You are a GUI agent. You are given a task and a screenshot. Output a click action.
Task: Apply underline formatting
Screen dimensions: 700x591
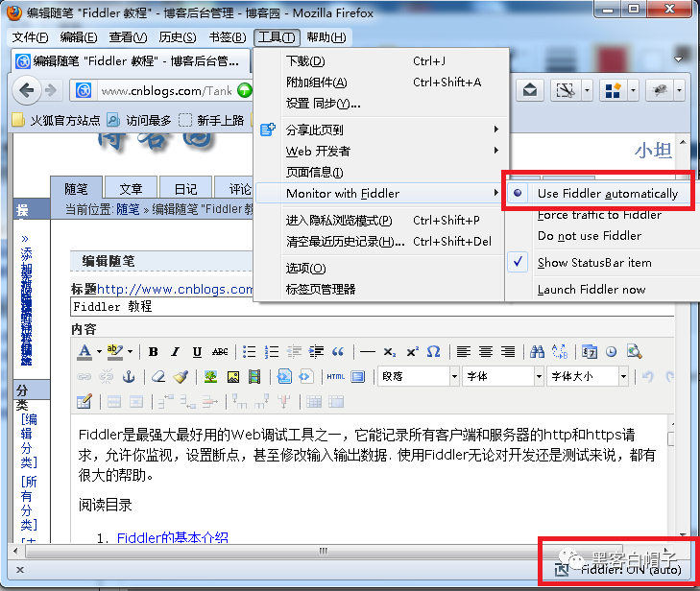(197, 352)
